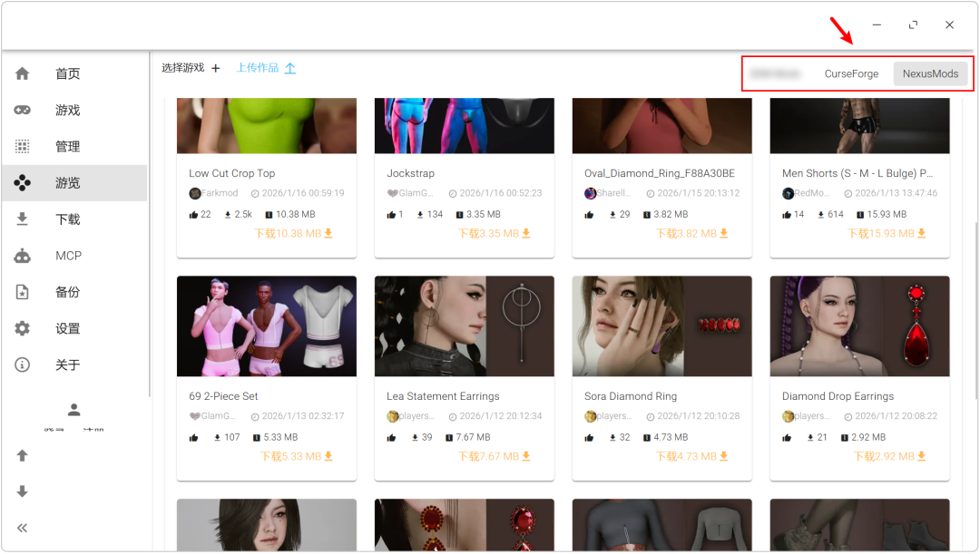Open 备份 menu item label
Image resolution: width=980 pixels, height=554 pixels.
tap(67, 292)
